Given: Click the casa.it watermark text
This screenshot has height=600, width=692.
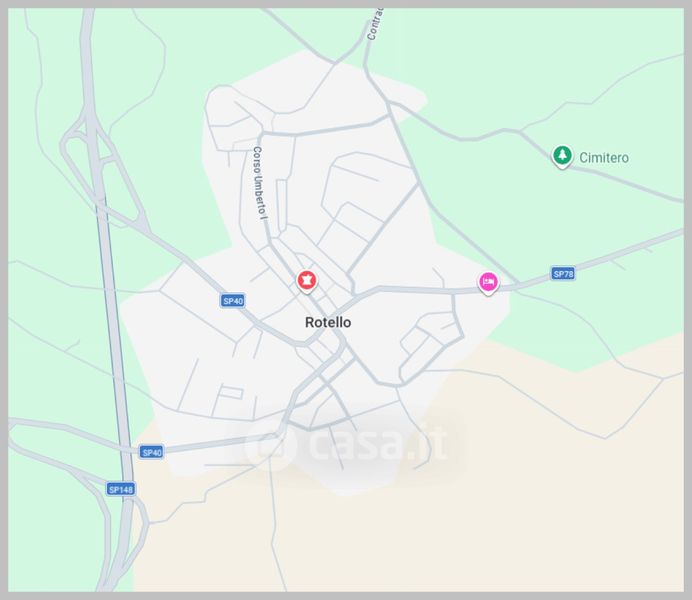Looking at the screenshot, I should [379, 441].
